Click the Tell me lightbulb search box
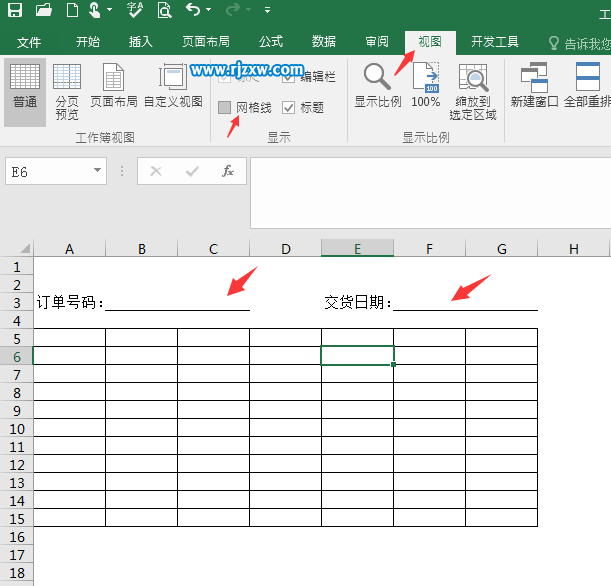The image size is (611, 586). pyautogui.click(x=580, y=44)
